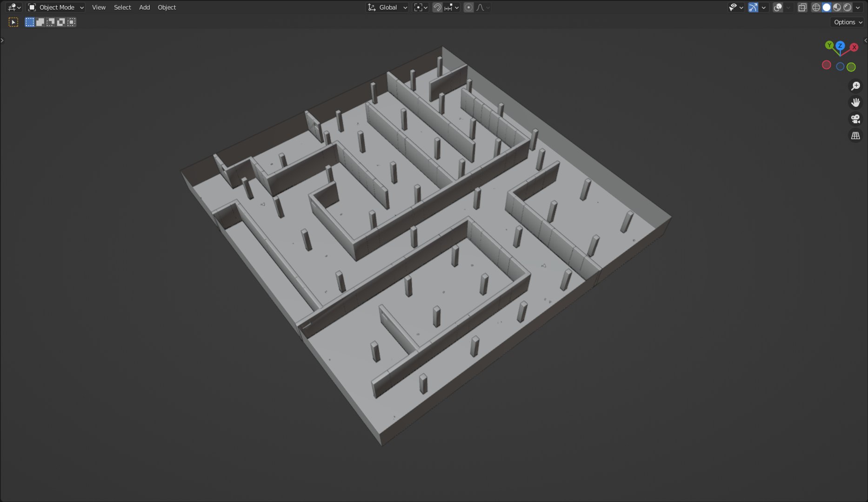Viewport: 868px width, 502px height.
Task: Click the negative Y green gizmo circle
Action: [x=851, y=67]
